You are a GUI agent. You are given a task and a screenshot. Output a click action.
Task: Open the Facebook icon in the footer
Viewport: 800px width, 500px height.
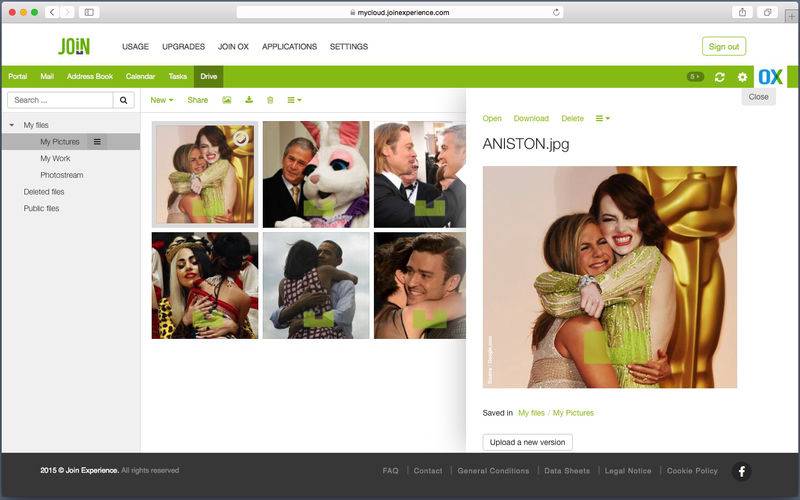[x=741, y=471]
